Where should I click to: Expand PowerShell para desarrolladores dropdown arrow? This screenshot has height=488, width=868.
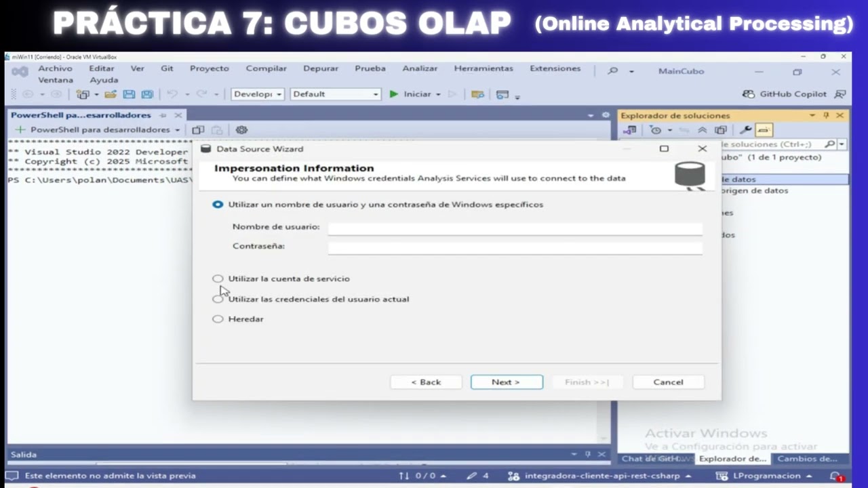[178, 129]
